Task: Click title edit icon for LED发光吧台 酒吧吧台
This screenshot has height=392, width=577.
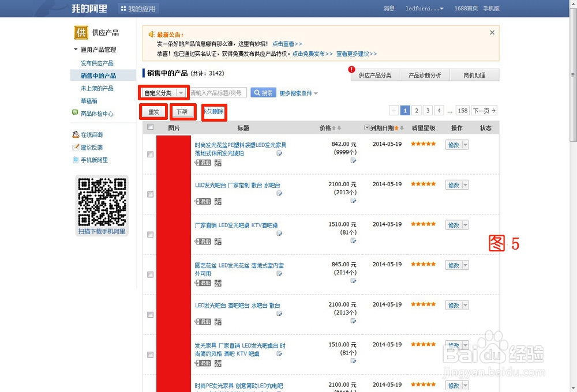Action: tap(280, 314)
